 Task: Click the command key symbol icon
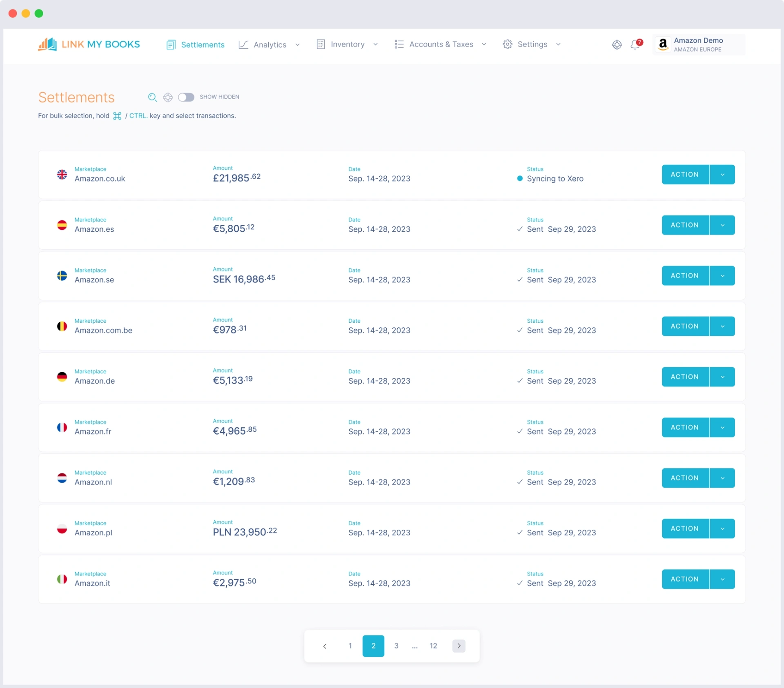point(117,116)
